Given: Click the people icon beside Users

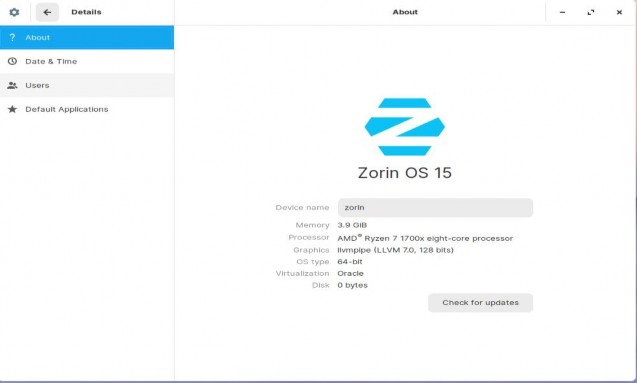Looking at the screenshot, I should click(13, 85).
